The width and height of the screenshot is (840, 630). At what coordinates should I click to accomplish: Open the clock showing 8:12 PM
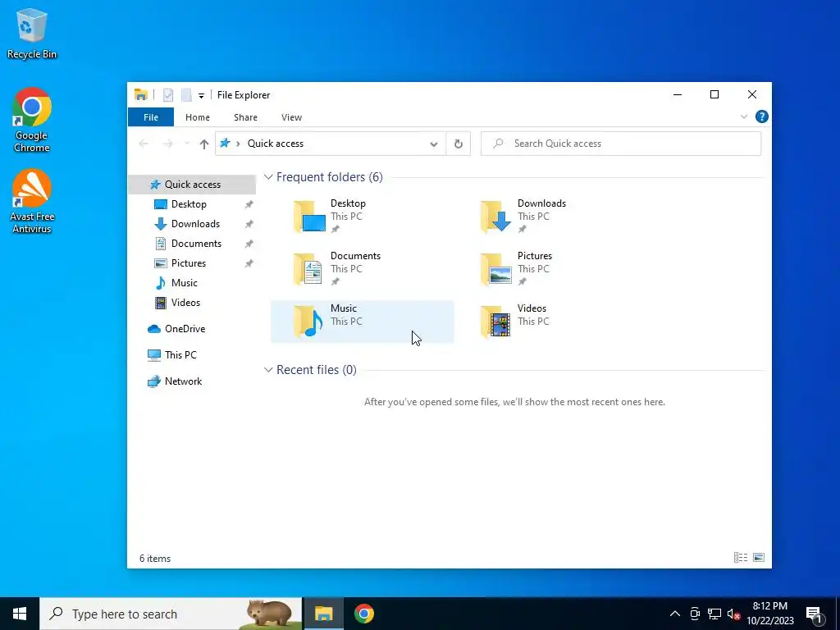coord(769,614)
